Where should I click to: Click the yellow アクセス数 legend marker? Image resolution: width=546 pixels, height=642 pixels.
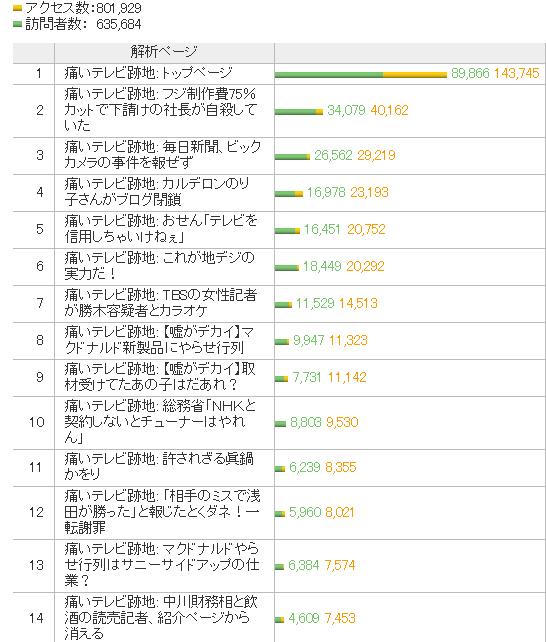(17, 8)
